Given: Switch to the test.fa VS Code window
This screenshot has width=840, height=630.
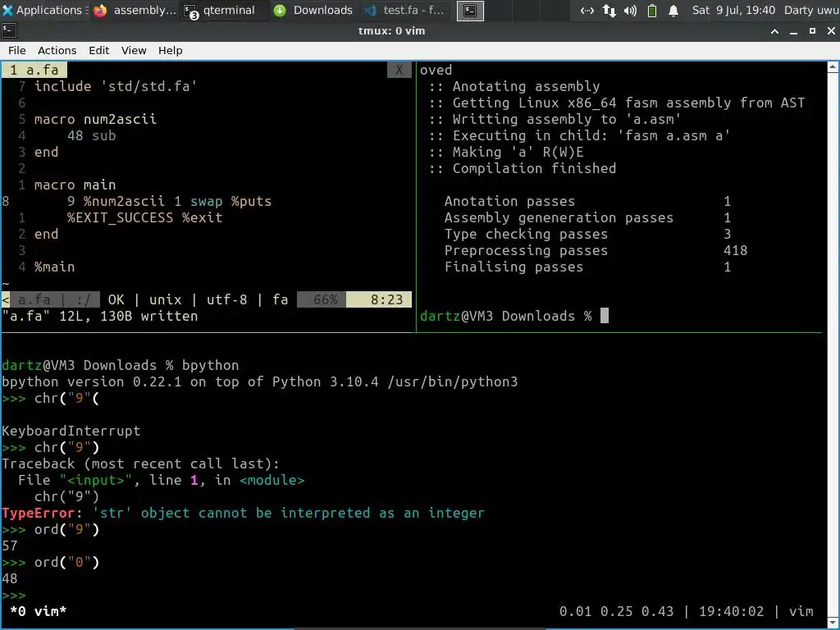Looking at the screenshot, I should click(x=404, y=10).
